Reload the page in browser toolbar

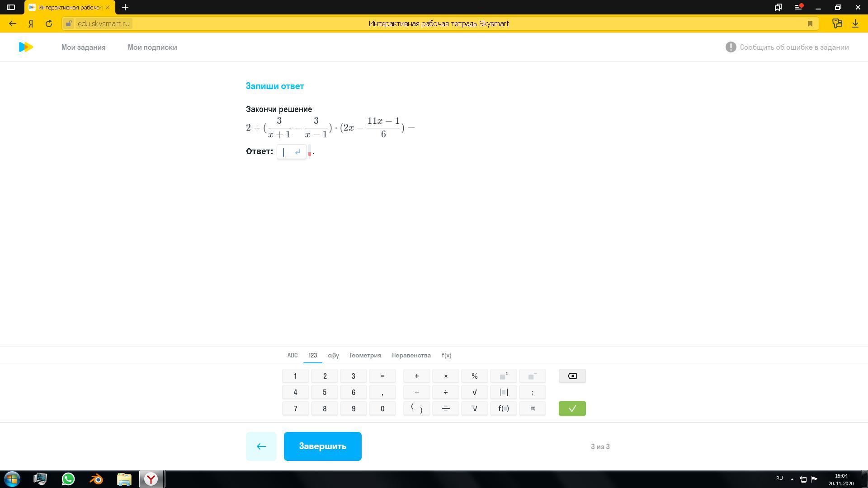coord(49,23)
